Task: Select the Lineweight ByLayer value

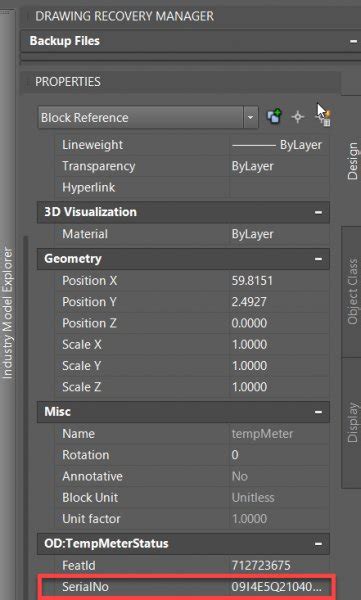Action: point(279,145)
